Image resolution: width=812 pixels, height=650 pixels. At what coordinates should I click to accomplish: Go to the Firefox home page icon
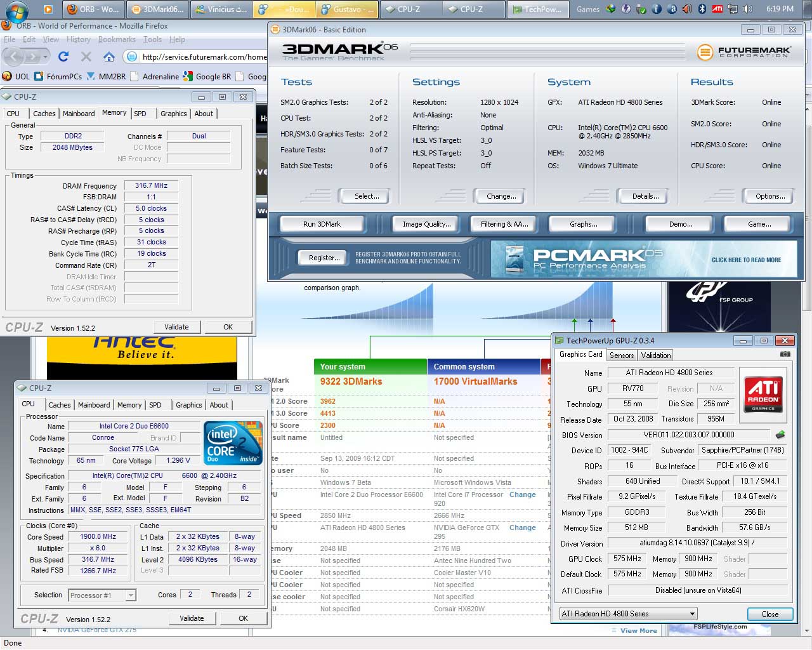click(x=109, y=56)
